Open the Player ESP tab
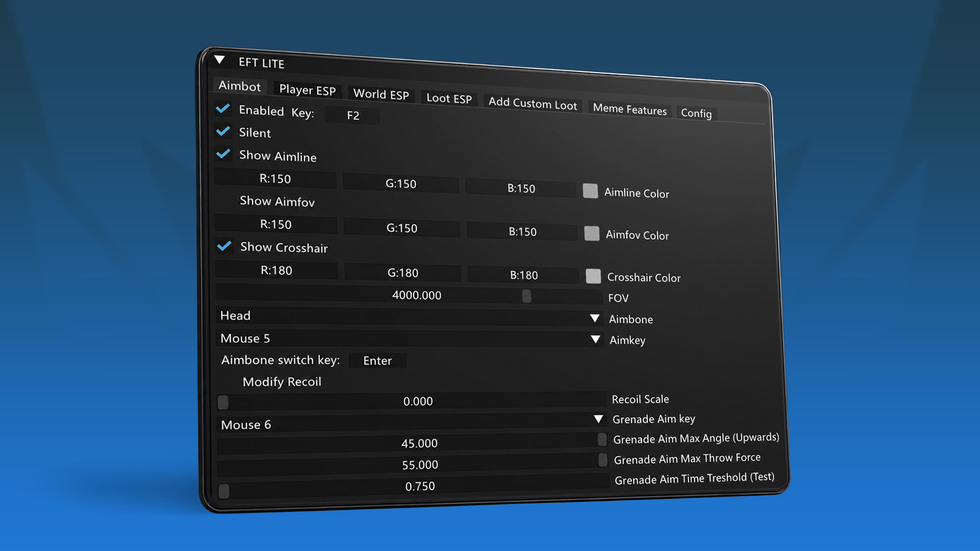980x551 pixels. (307, 90)
